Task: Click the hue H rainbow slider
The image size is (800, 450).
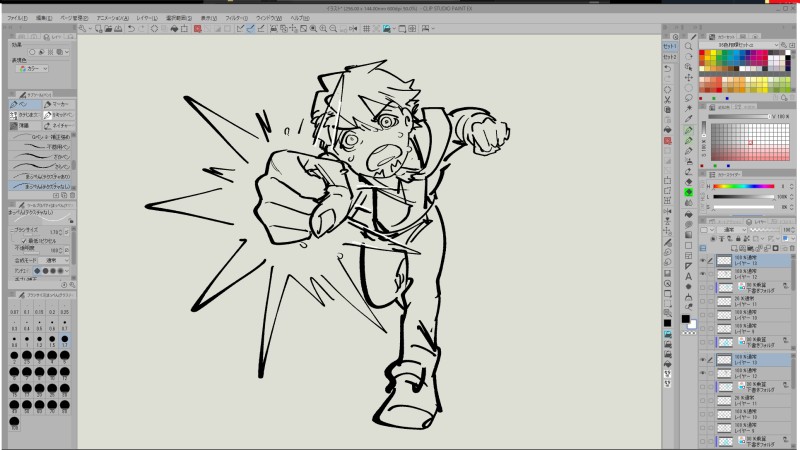Action: point(743,187)
